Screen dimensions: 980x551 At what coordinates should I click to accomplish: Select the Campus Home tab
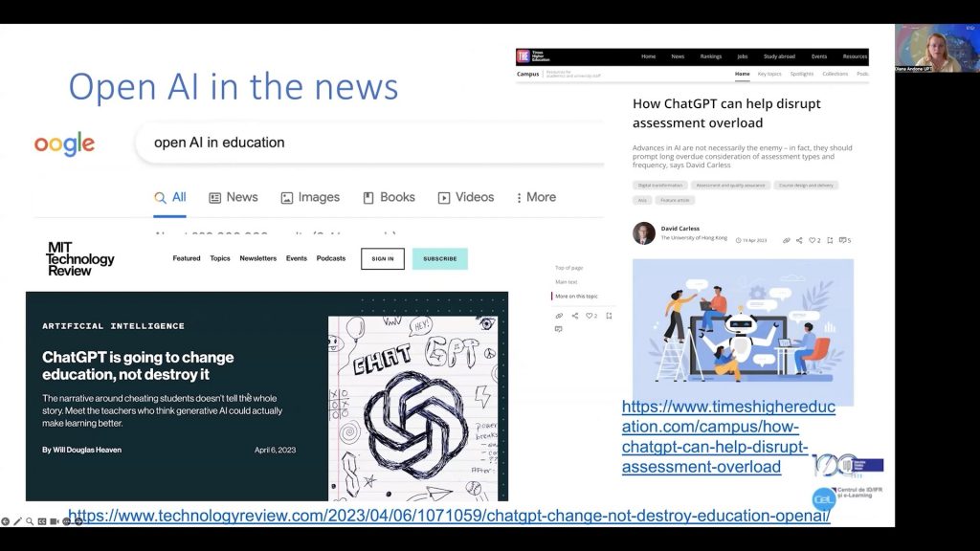coord(742,75)
